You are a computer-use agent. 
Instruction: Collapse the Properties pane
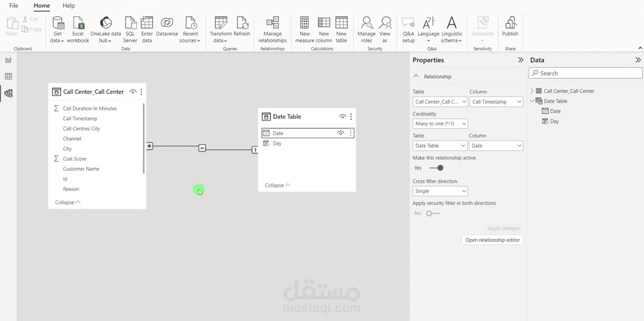[x=521, y=60]
